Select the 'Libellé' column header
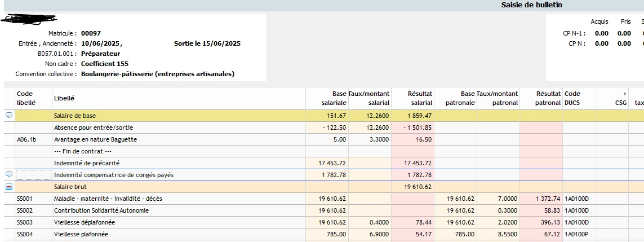The image size is (644, 242). (179, 98)
